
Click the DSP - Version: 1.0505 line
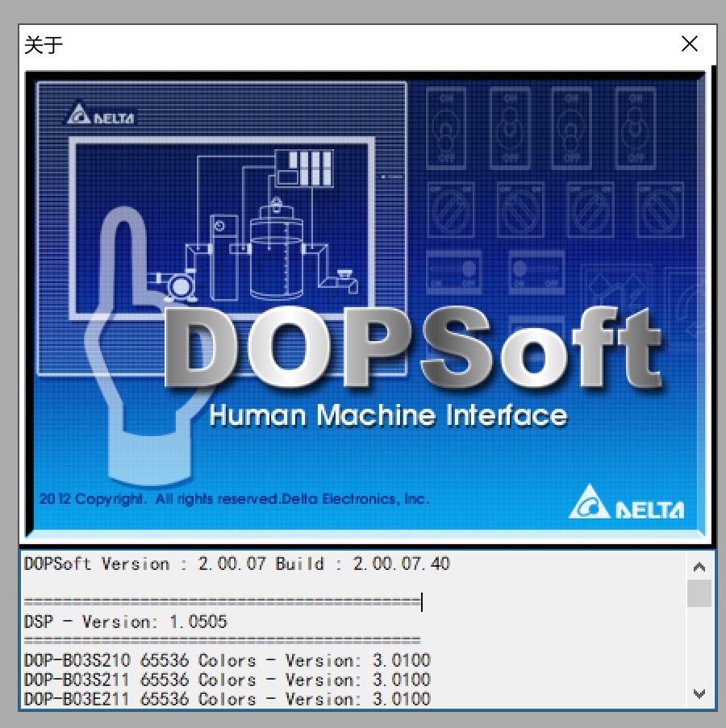click(125, 622)
